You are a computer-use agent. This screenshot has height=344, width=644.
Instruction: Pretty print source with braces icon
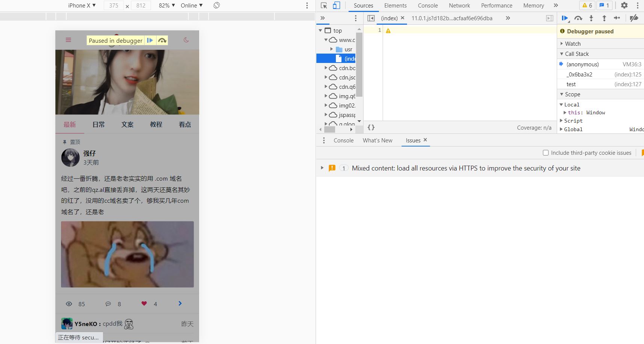371,127
